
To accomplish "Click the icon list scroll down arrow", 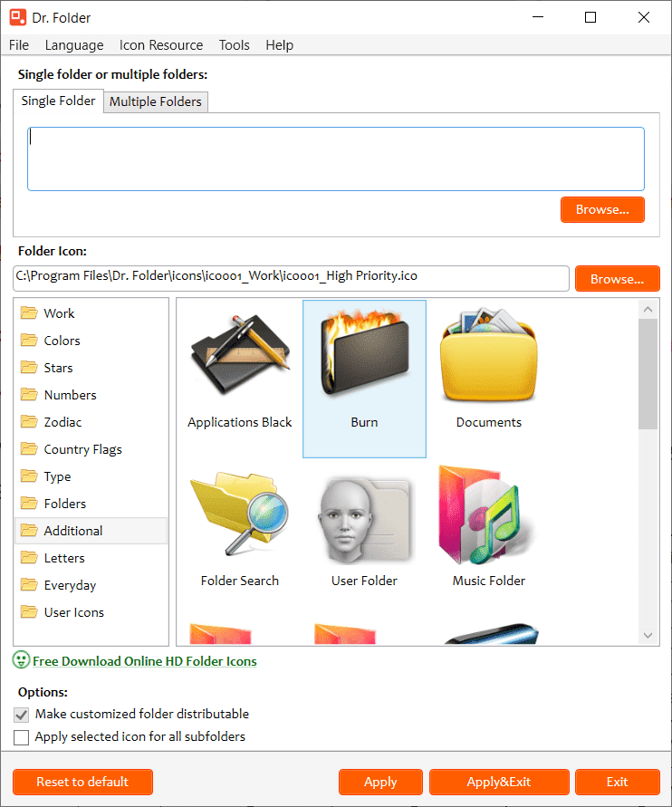I will (648, 636).
